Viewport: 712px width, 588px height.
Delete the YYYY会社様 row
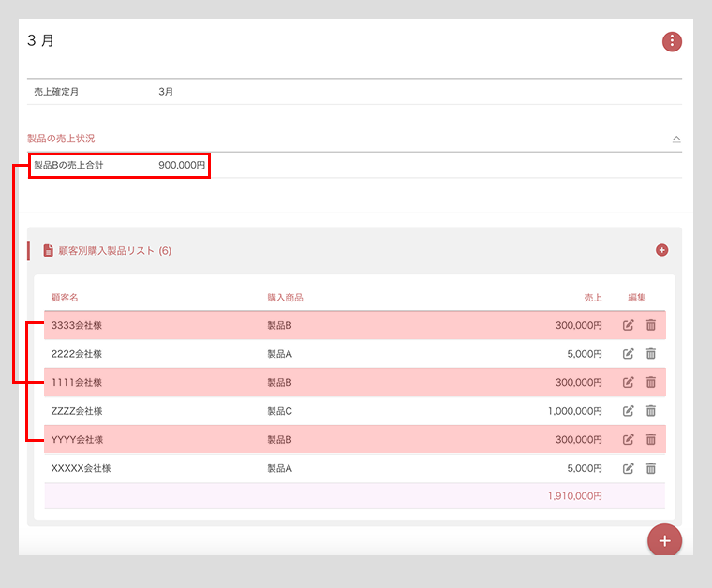pyautogui.click(x=651, y=439)
